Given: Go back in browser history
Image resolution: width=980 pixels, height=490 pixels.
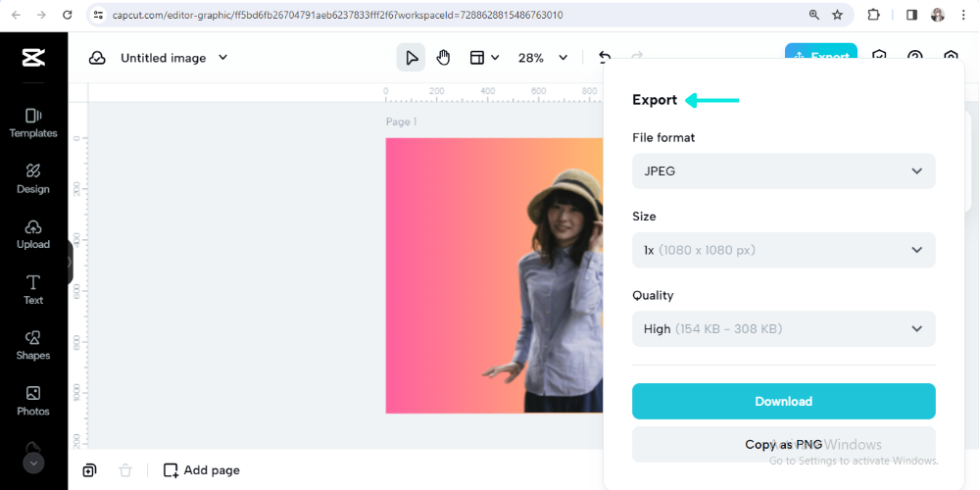Looking at the screenshot, I should pyautogui.click(x=16, y=15).
